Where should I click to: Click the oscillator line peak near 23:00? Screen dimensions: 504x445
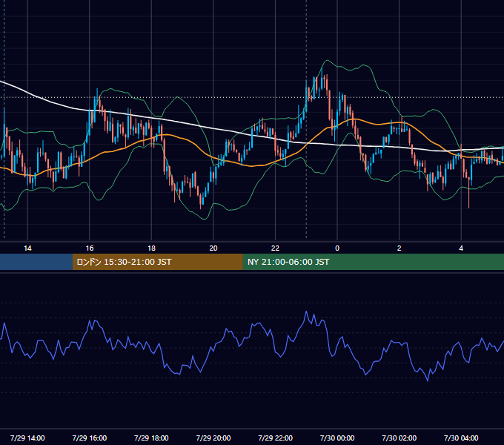(306, 311)
